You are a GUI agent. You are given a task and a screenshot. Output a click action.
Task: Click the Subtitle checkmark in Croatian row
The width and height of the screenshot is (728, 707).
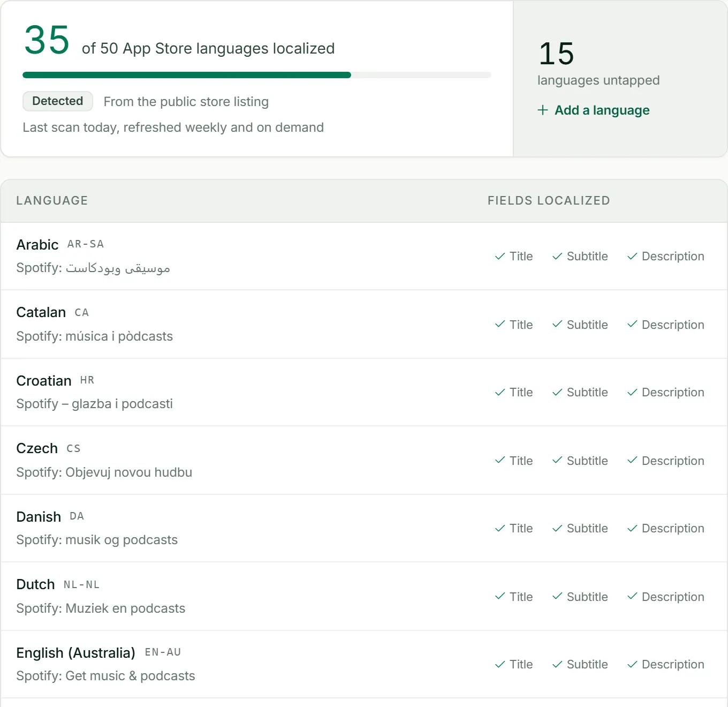(557, 393)
